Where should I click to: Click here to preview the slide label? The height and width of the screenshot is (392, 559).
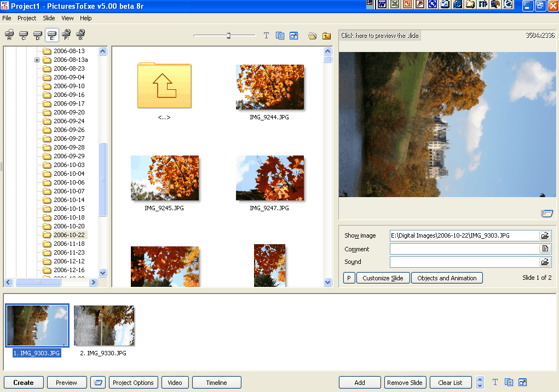(379, 35)
